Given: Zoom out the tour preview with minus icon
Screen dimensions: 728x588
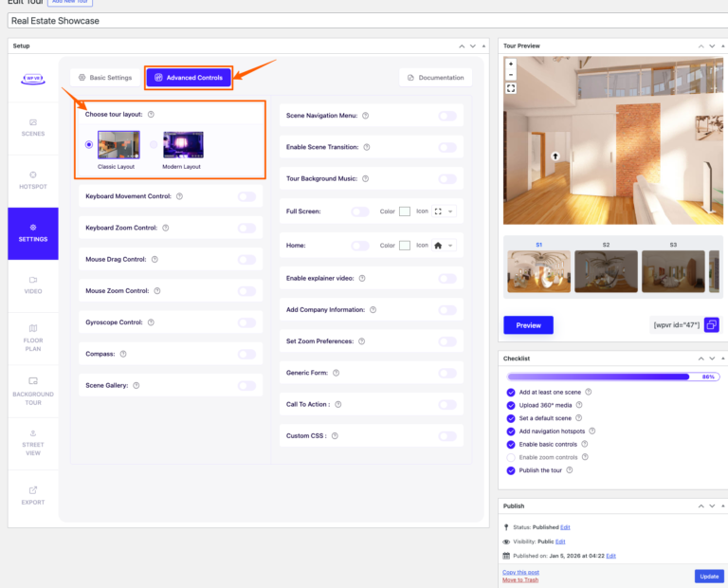Looking at the screenshot, I should (511, 75).
